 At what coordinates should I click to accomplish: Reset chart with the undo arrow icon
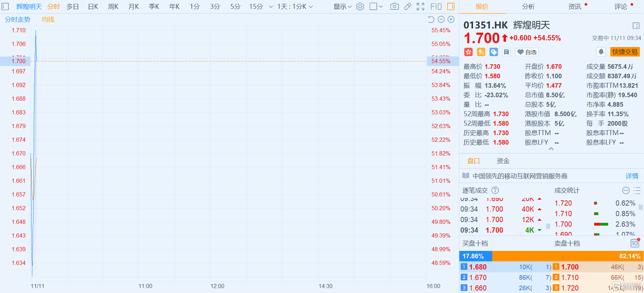tap(431, 20)
